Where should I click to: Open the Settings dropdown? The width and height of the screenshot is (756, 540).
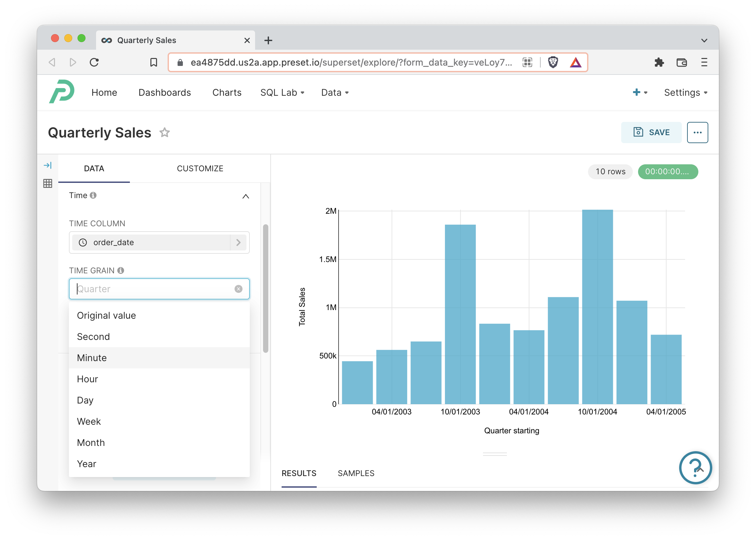coord(685,92)
